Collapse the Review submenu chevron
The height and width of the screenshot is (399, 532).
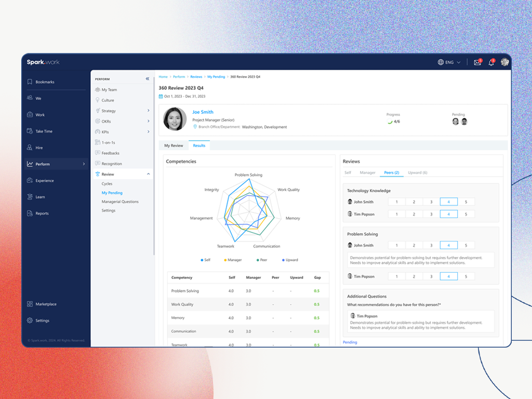(x=148, y=174)
